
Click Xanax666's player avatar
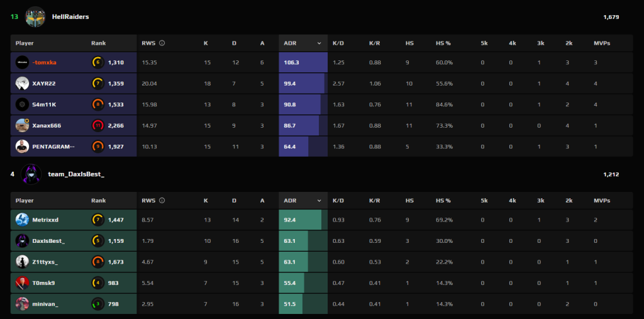click(22, 125)
